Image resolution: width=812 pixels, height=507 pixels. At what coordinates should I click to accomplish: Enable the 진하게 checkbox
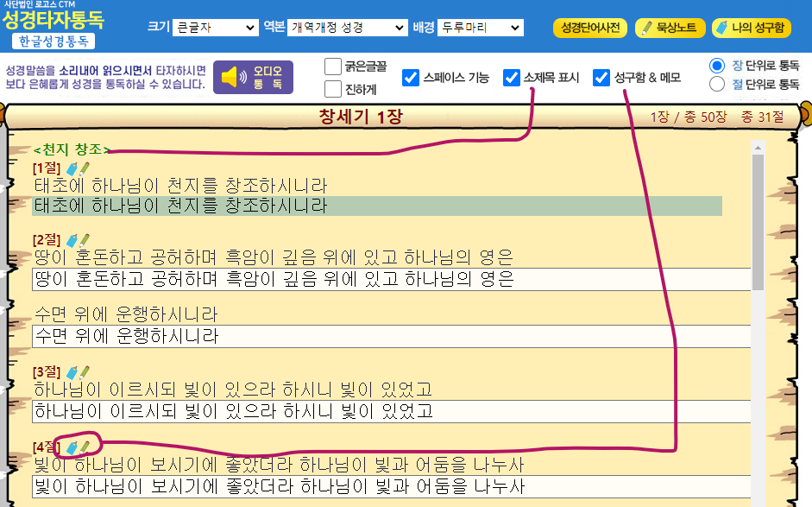pos(332,87)
